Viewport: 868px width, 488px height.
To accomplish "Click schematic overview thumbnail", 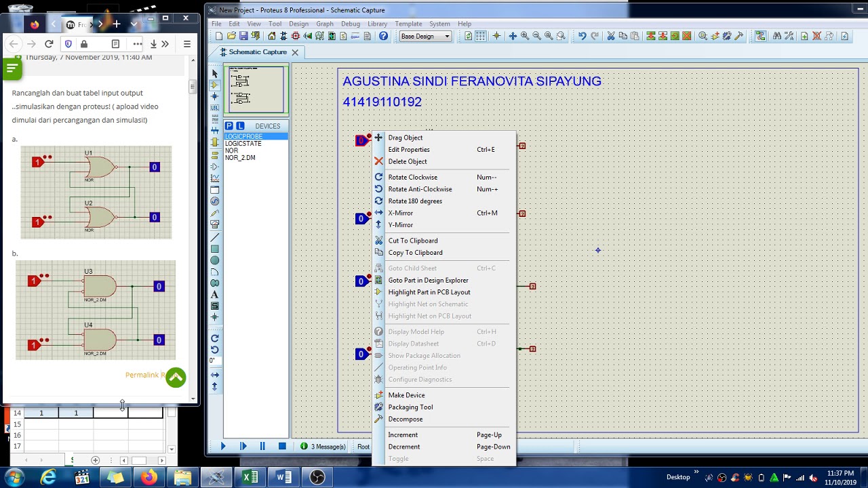I will (x=256, y=89).
